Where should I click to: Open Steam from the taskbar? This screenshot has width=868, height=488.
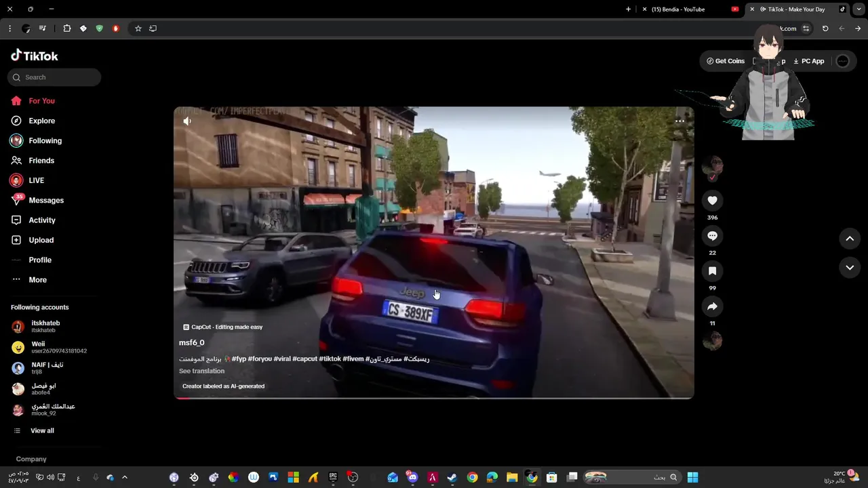coord(452,477)
